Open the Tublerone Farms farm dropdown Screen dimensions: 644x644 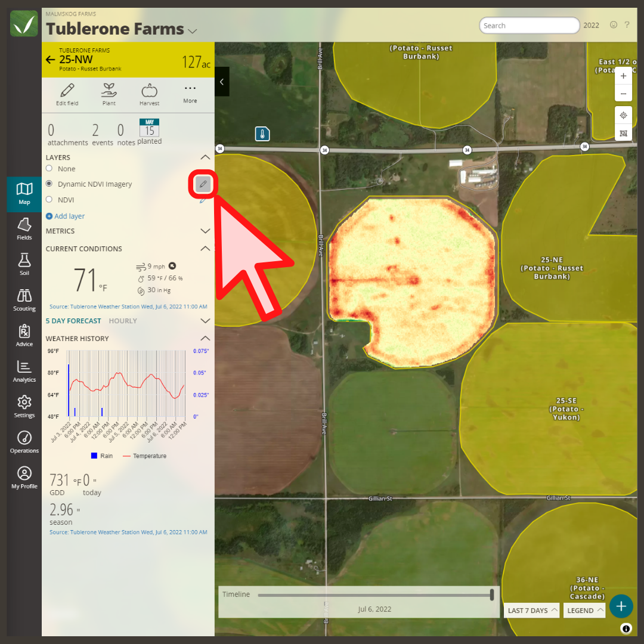click(192, 31)
